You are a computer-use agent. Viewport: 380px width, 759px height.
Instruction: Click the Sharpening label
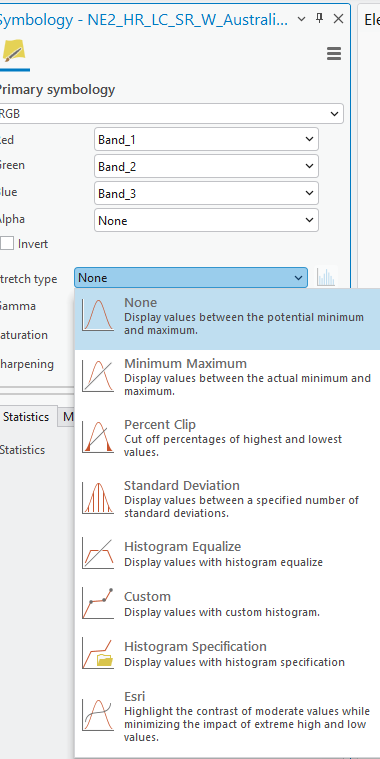pos(27,364)
